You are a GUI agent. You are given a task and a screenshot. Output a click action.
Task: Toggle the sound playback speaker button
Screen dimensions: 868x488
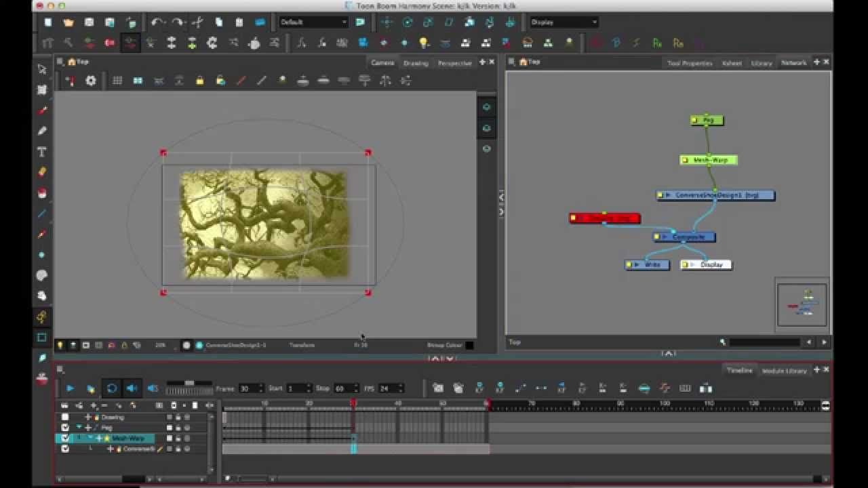tap(132, 388)
